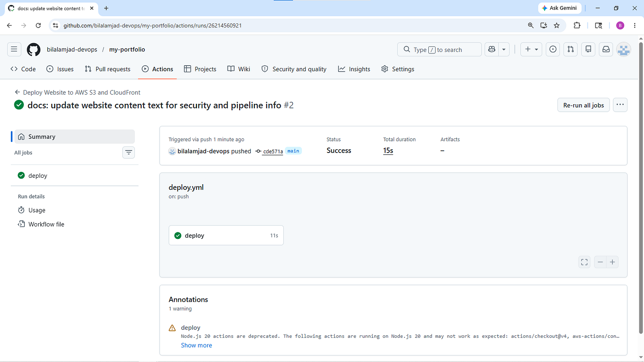Open the Chrome three-dot menu
The image size is (644, 362).
tap(635, 26)
